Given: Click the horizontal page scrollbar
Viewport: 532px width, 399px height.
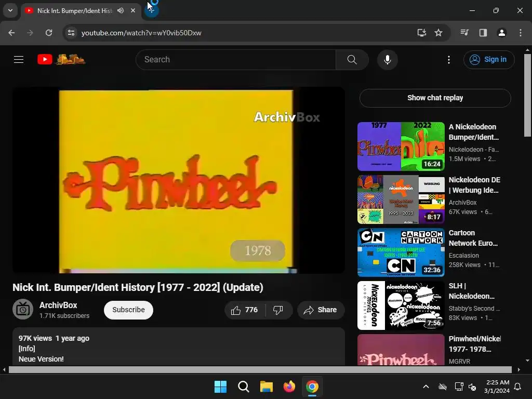Looking at the screenshot, I should [260, 369].
